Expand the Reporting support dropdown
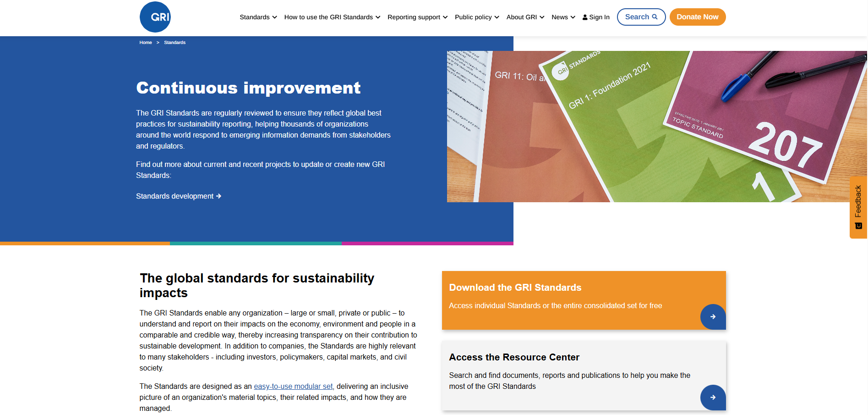 417,17
